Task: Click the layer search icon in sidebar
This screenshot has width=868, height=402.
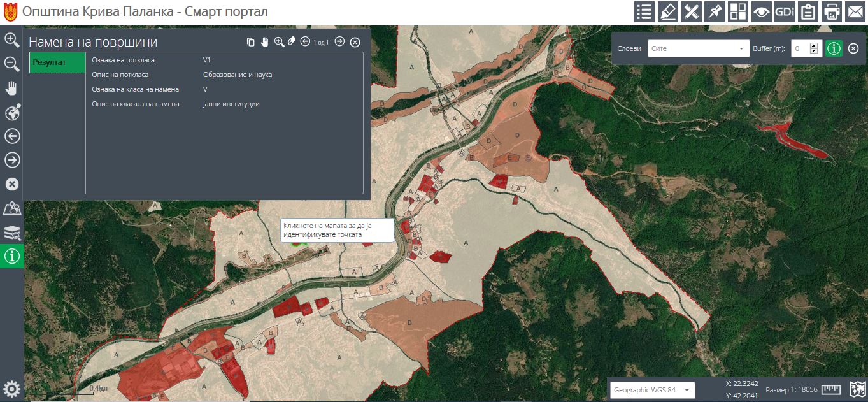Action: (x=11, y=233)
